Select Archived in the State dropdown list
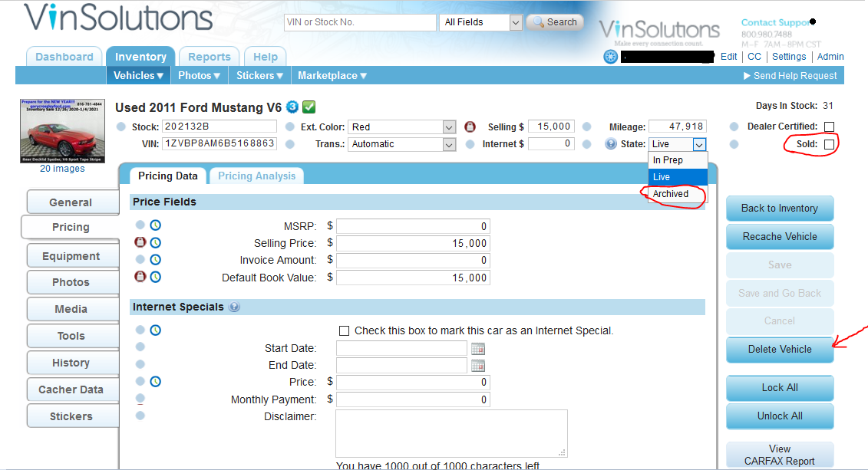The image size is (868, 470). 671,194
